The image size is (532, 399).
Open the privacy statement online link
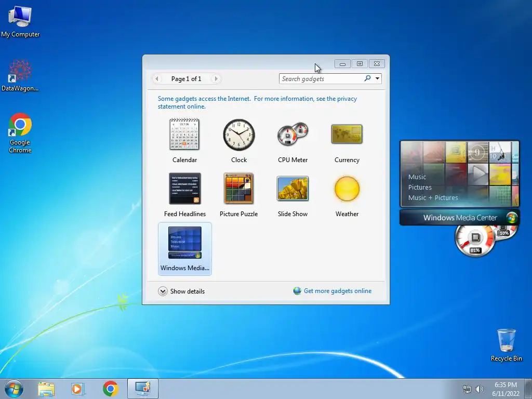(x=257, y=102)
